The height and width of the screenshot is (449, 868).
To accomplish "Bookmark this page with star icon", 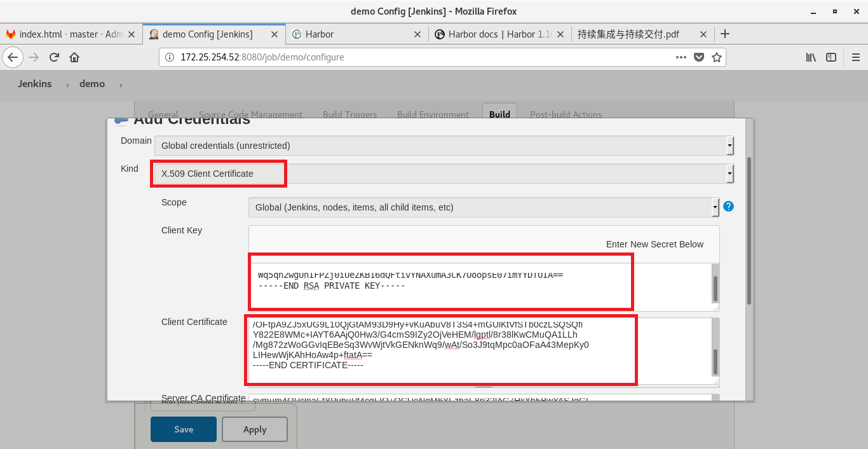I will [717, 57].
